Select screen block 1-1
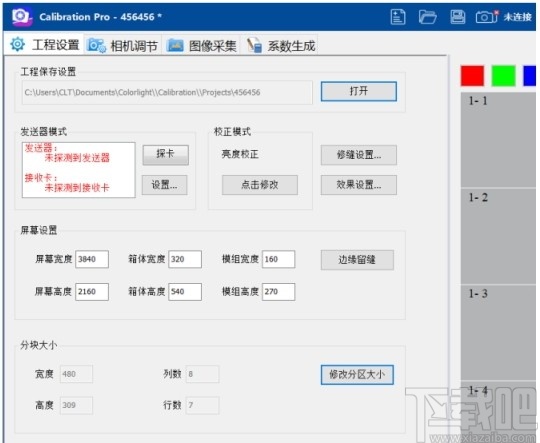 click(x=498, y=140)
